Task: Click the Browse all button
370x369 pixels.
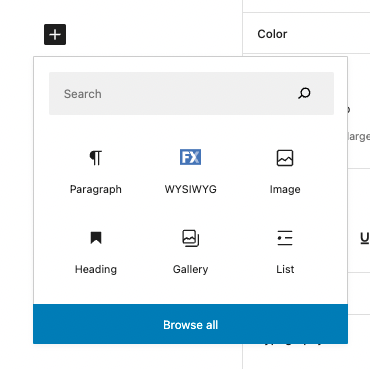Action: click(x=190, y=324)
